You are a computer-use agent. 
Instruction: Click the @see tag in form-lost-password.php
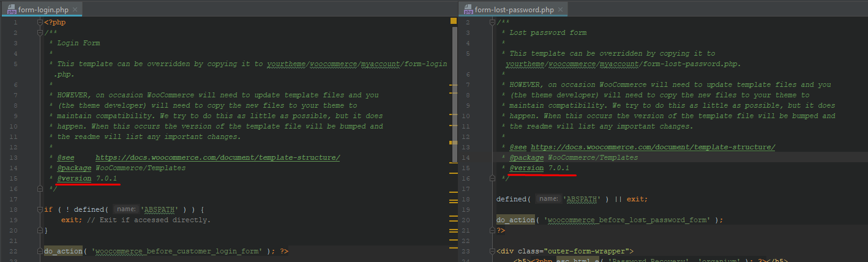tap(518, 147)
